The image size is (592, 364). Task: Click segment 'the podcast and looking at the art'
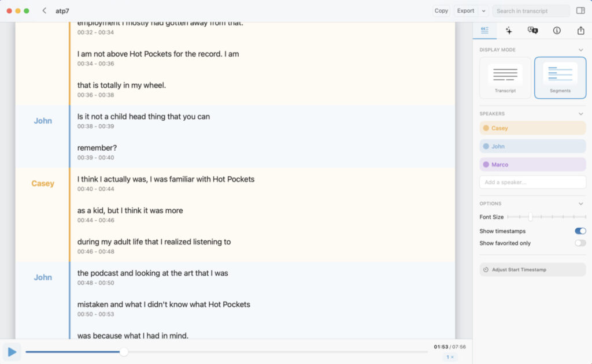point(153,273)
